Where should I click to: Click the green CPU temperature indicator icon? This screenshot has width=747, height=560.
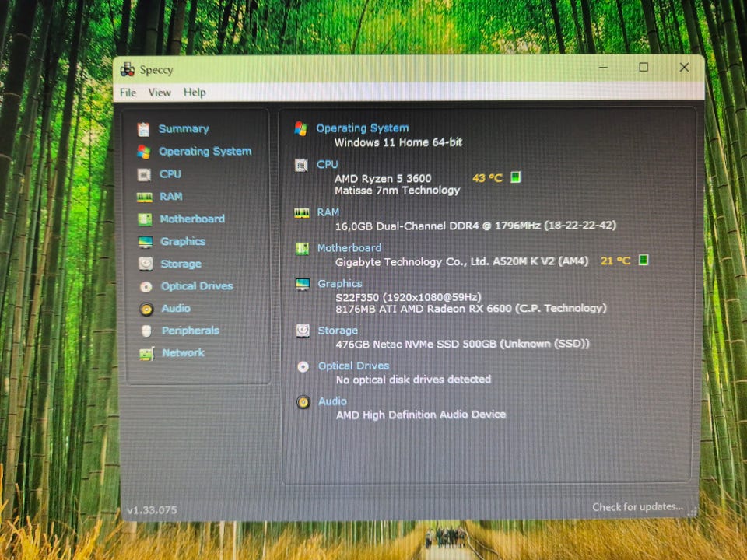click(x=515, y=177)
